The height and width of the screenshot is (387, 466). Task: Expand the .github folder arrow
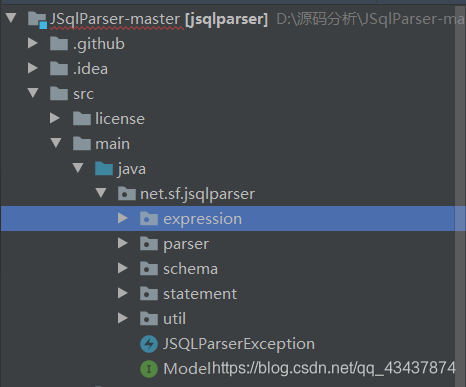coord(33,43)
